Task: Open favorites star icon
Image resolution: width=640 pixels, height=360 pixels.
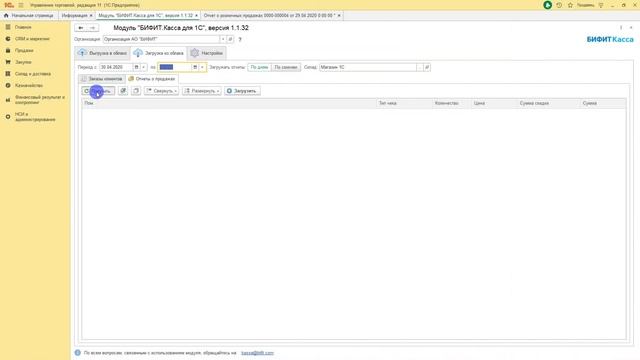Action: click(x=570, y=5)
